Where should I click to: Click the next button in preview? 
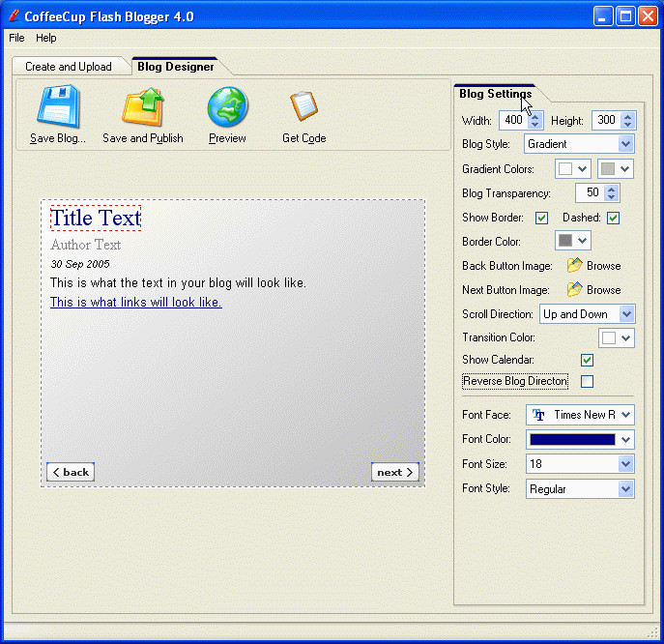(394, 472)
